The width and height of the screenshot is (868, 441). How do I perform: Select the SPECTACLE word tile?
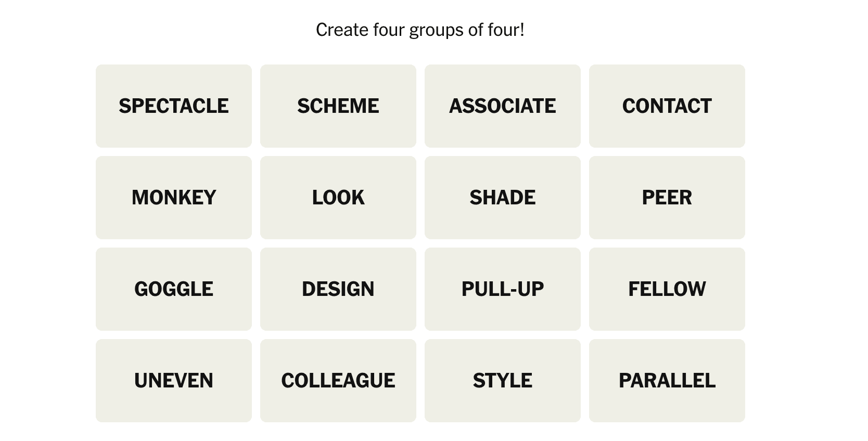coord(174,106)
